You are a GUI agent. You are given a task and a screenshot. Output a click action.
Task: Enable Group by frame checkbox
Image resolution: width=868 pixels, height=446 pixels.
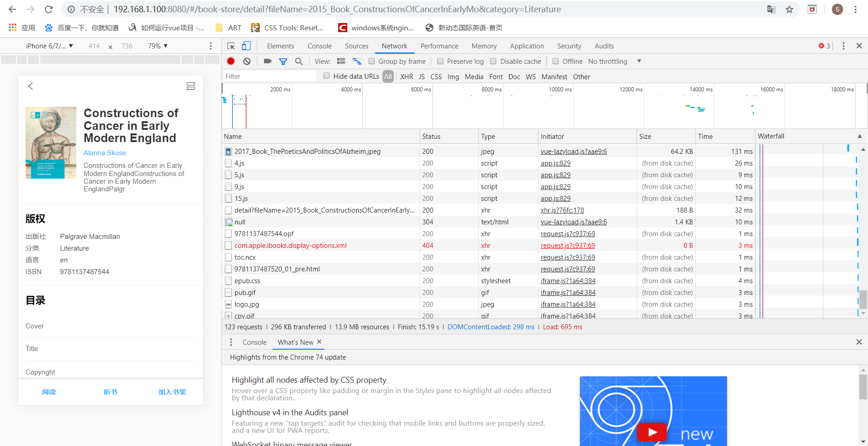click(372, 61)
